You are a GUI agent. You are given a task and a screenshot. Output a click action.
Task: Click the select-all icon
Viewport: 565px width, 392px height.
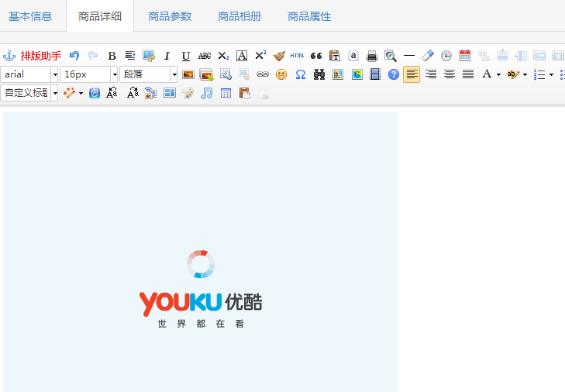pos(353,56)
